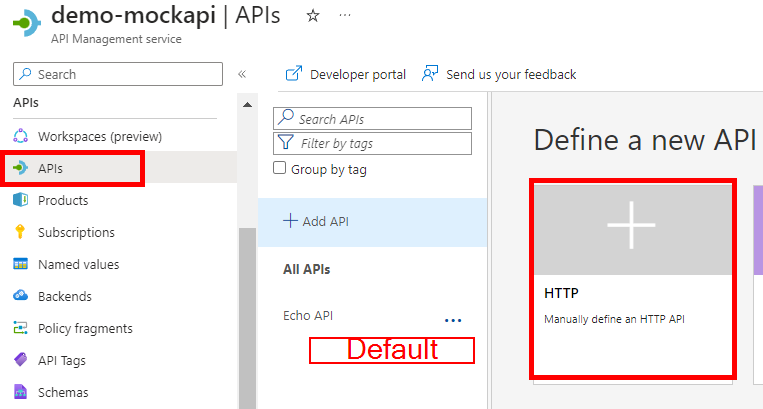Click the Backends cloud icon
Image resolution: width=763 pixels, height=409 pixels.
20,296
